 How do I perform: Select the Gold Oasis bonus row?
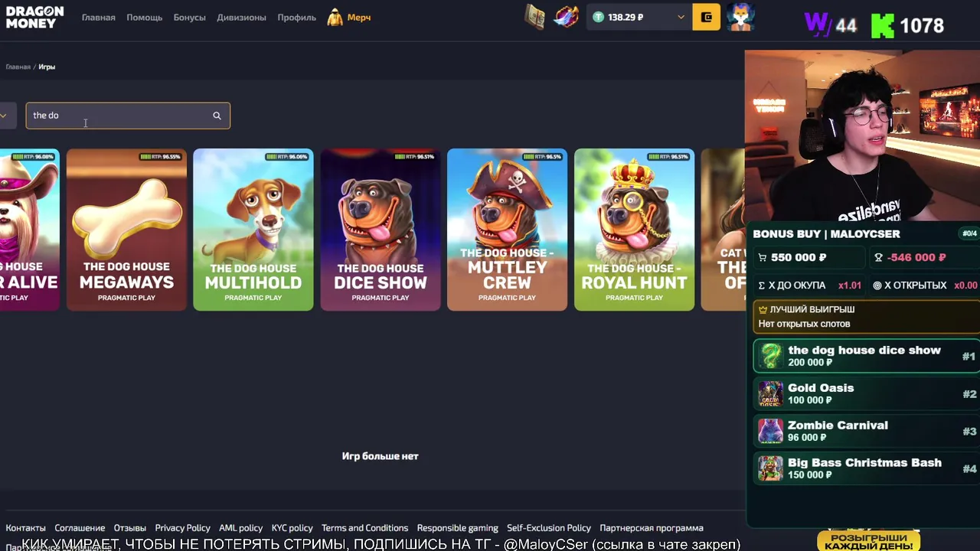[x=866, y=393]
